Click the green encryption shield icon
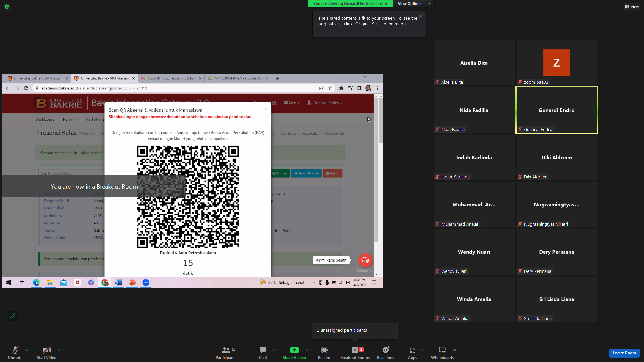Viewport: 644px width, 362px height. tap(7, 7)
